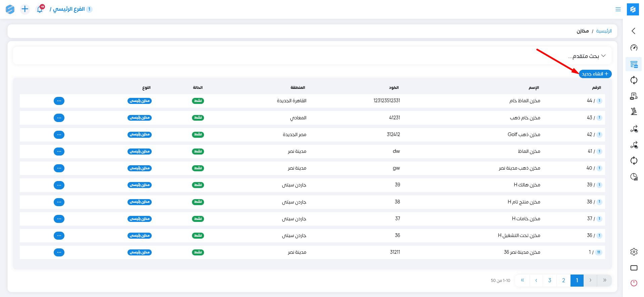Image resolution: width=644 pixels, height=297 pixels.
Task: Open the user avatar in the top bar
Action: (10, 9)
